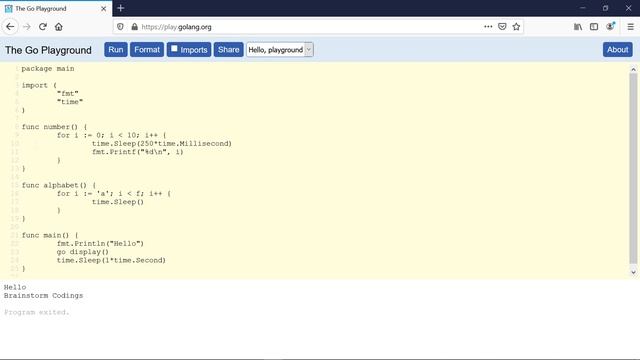Place cursor on 'package main' line
This screenshot has height=360, width=640.
(x=48, y=69)
